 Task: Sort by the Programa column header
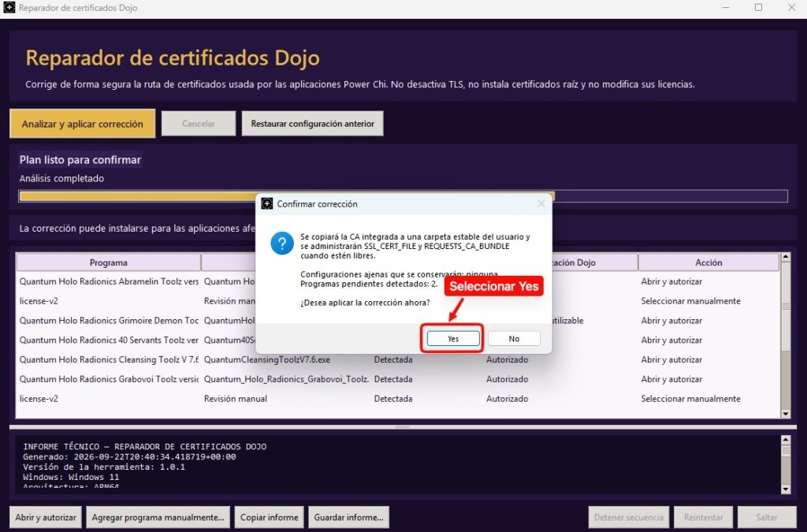(x=109, y=262)
